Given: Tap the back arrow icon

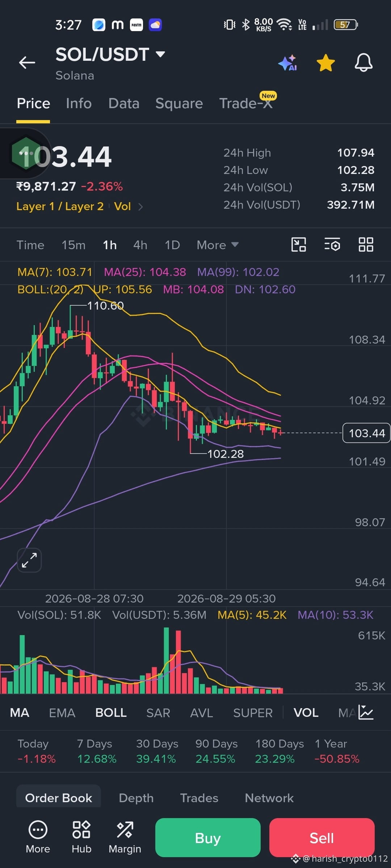Looking at the screenshot, I should pos(27,63).
